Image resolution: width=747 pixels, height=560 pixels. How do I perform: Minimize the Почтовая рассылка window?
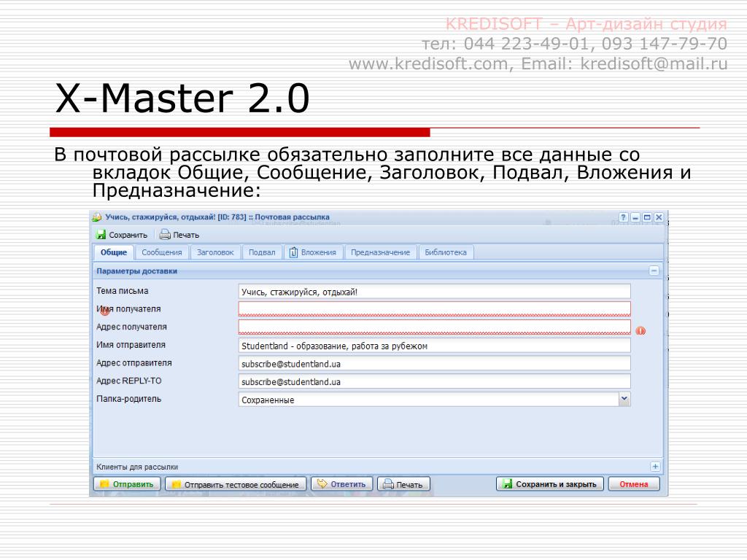click(635, 217)
